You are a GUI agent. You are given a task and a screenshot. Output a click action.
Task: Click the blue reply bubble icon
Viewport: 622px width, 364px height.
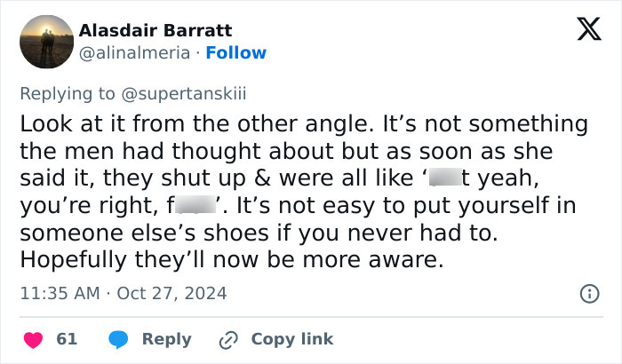point(118,339)
